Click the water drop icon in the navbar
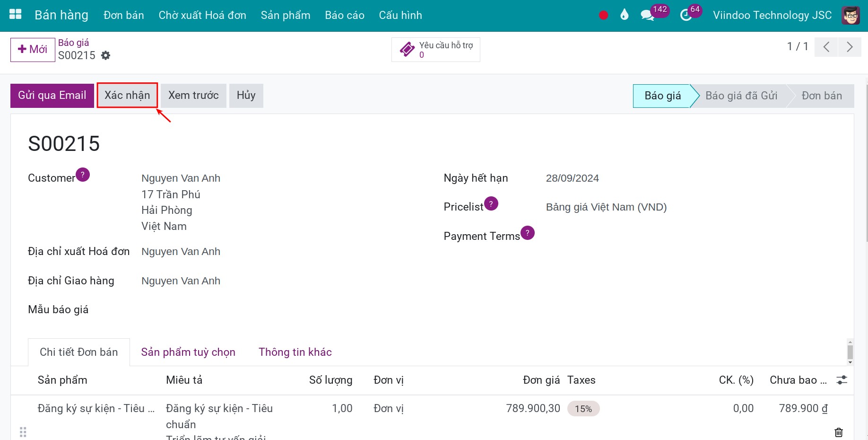The image size is (868, 440). pyautogui.click(x=625, y=15)
